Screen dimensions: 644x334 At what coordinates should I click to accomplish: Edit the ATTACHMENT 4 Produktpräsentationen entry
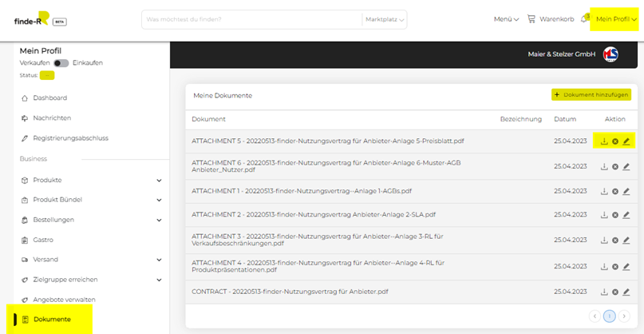pyautogui.click(x=626, y=267)
